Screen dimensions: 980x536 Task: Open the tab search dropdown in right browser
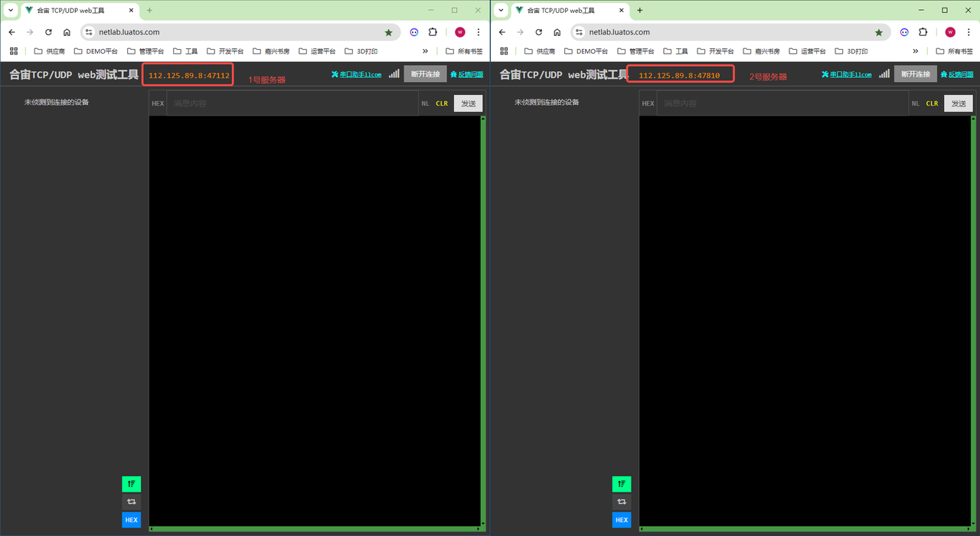click(x=500, y=10)
